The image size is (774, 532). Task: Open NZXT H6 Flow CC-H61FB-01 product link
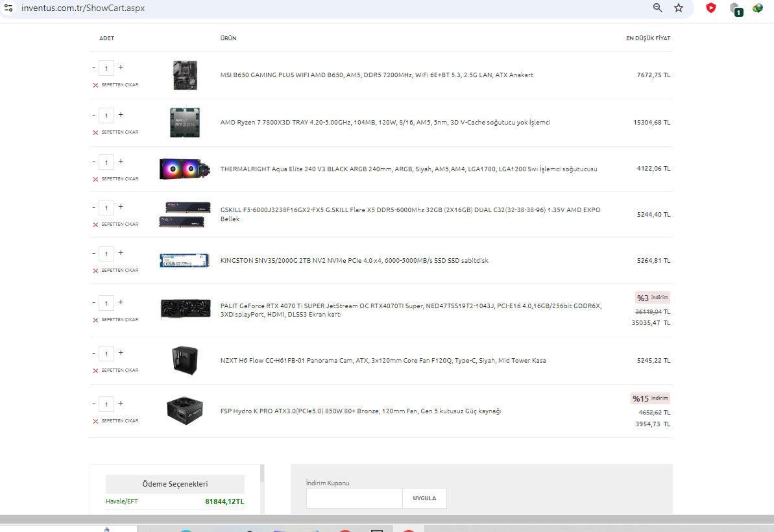(383, 360)
